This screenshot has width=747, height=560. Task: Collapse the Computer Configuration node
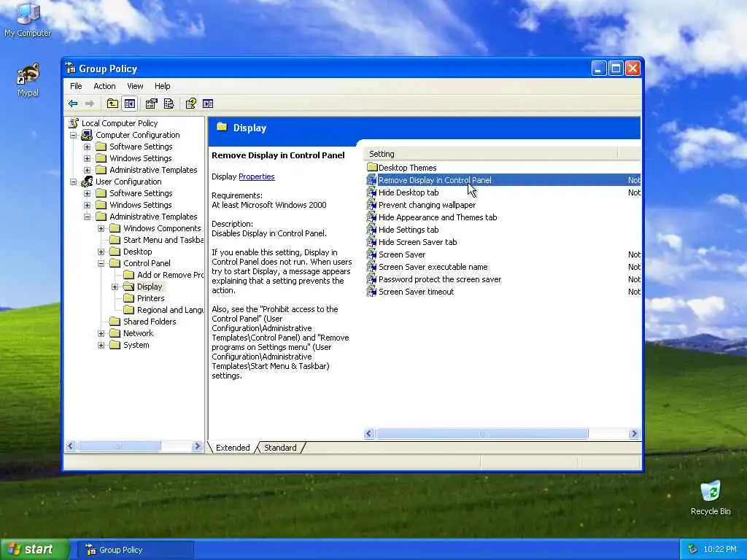[74, 135]
